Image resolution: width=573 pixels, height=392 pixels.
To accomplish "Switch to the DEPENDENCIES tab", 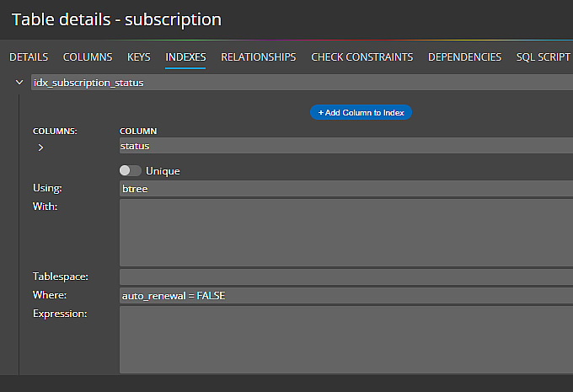I will 464,57.
